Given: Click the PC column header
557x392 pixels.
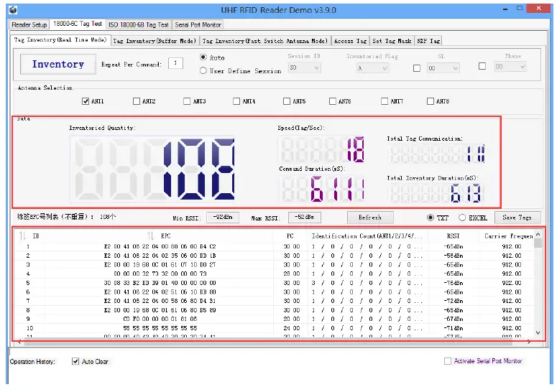Looking at the screenshot, I should [x=290, y=236].
